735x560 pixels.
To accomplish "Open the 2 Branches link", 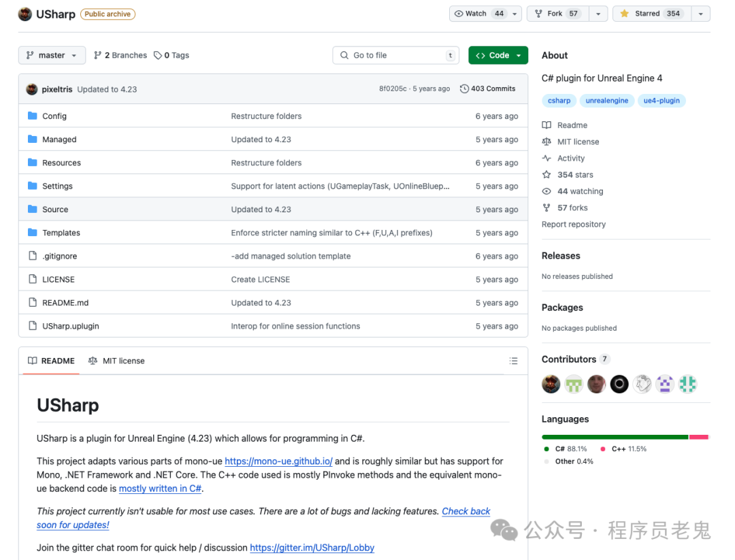I will (120, 55).
